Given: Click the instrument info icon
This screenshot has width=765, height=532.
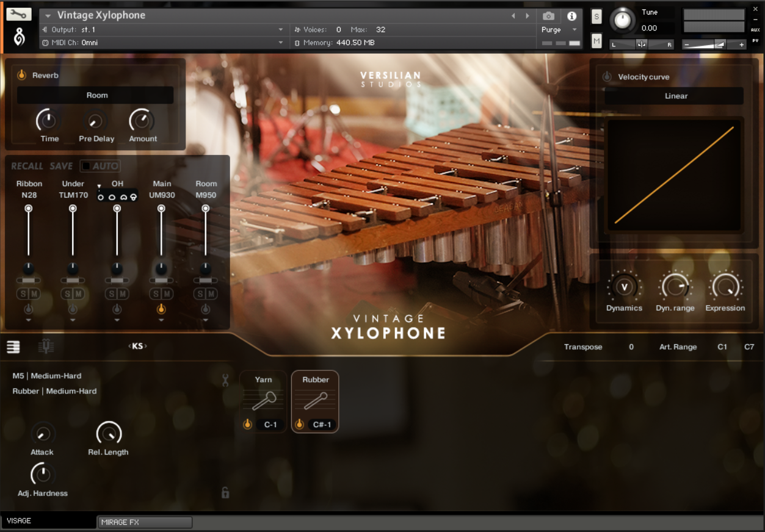Looking at the screenshot, I should (x=571, y=16).
